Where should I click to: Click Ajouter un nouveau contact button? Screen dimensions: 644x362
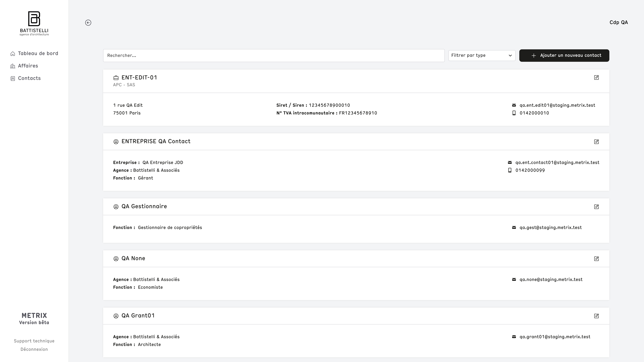click(564, 55)
